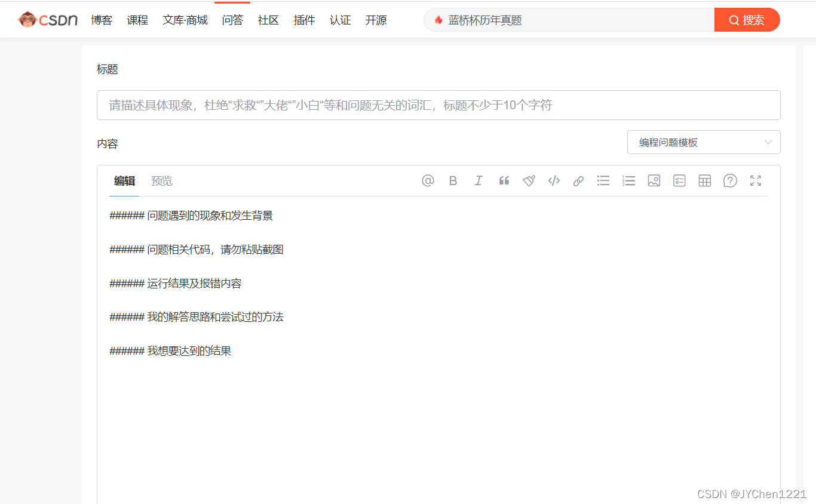Viewport: 816px width, 504px height.
Task: Insert a blockquote with the quote icon
Action: tap(504, 180)
